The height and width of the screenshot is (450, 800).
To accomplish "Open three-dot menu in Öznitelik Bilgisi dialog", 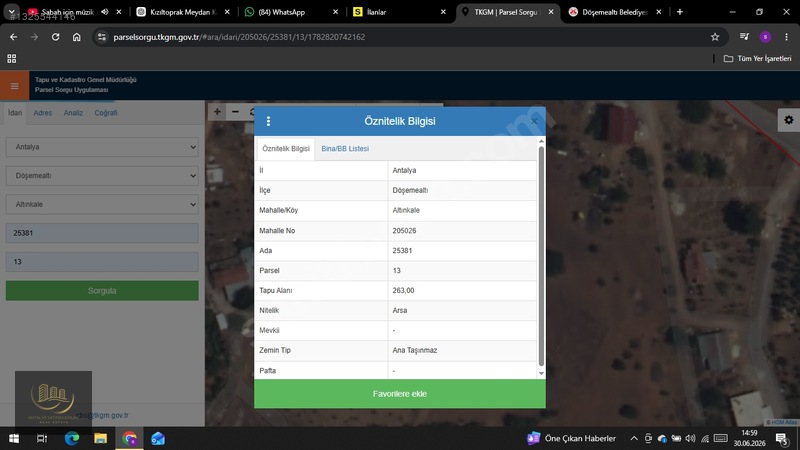I will coord(268,121).
